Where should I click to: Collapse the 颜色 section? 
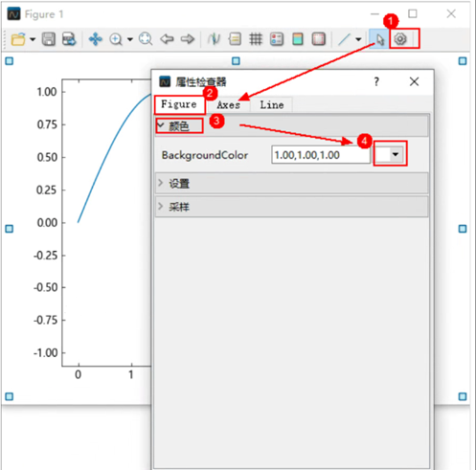291,126
